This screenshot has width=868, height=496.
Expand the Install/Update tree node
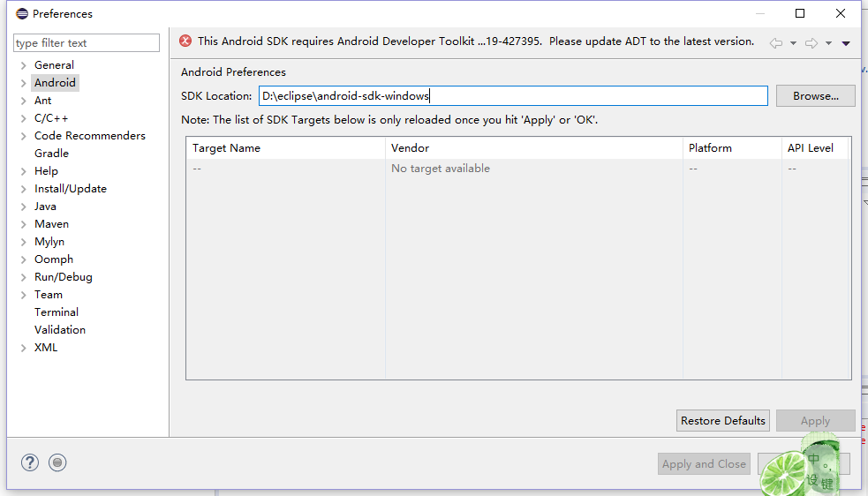click(23, 190)
